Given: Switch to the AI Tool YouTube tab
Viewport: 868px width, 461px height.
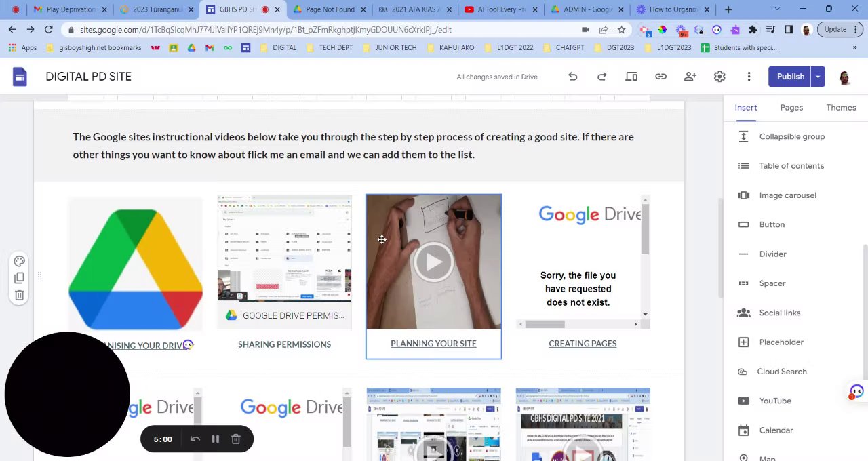Looking at the screenshot, I should pos(501,9).
